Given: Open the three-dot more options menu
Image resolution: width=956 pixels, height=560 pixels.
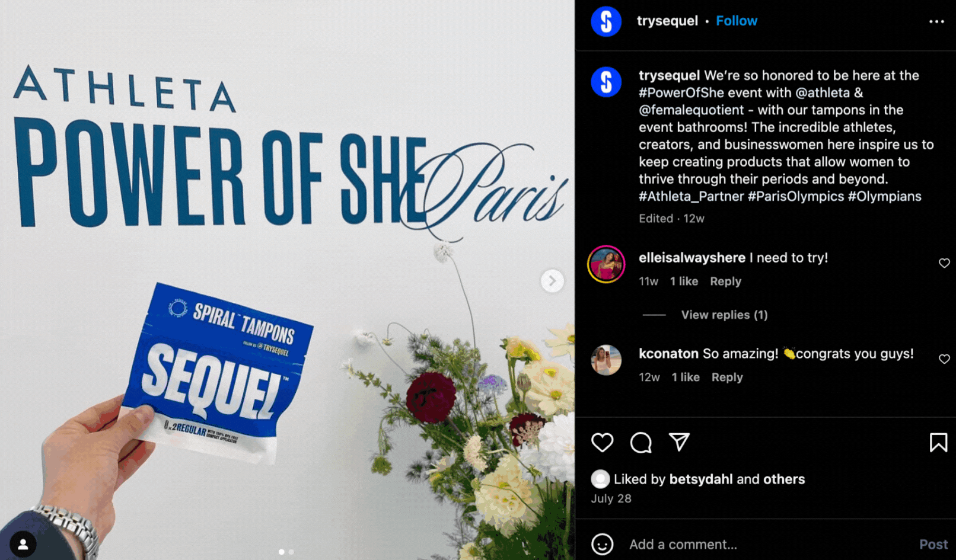Looking at the screenshot, I should pos(936,21).
